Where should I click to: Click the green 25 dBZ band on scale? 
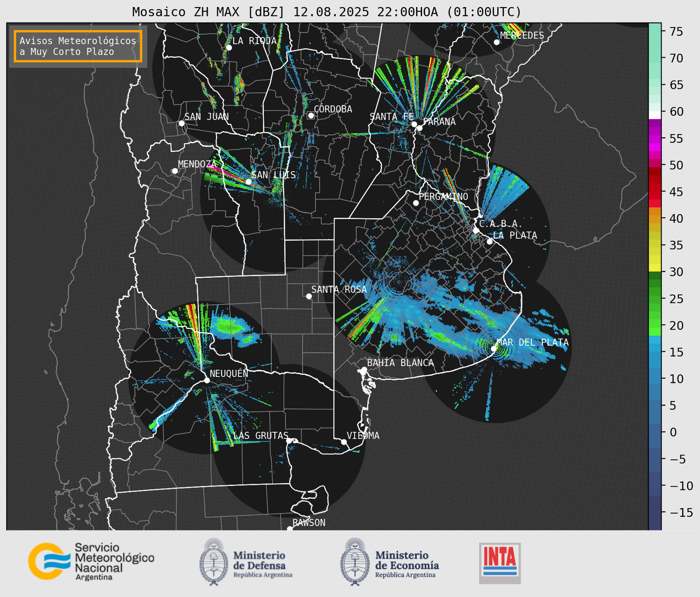click(x=655, y=298)
